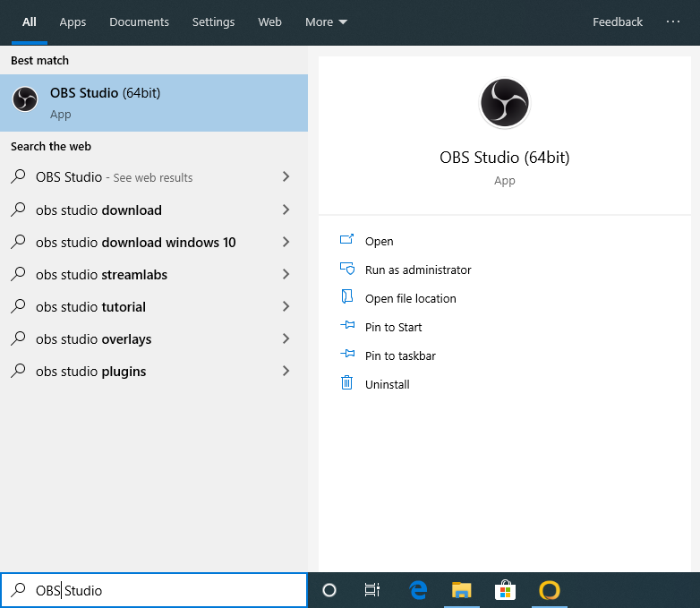
Task: Launch Microsoft Edge from the taskbar
Action: point(418,590)
